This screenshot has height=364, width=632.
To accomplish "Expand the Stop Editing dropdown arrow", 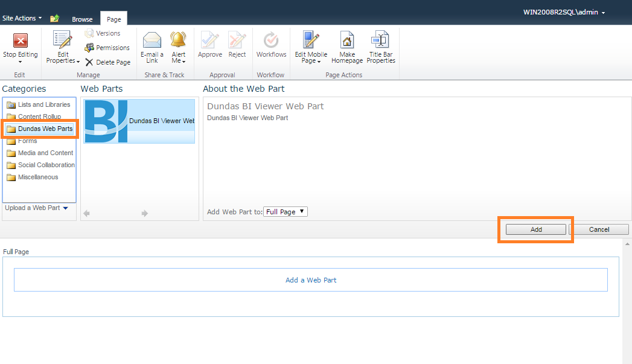I will [x=20, y=62].
